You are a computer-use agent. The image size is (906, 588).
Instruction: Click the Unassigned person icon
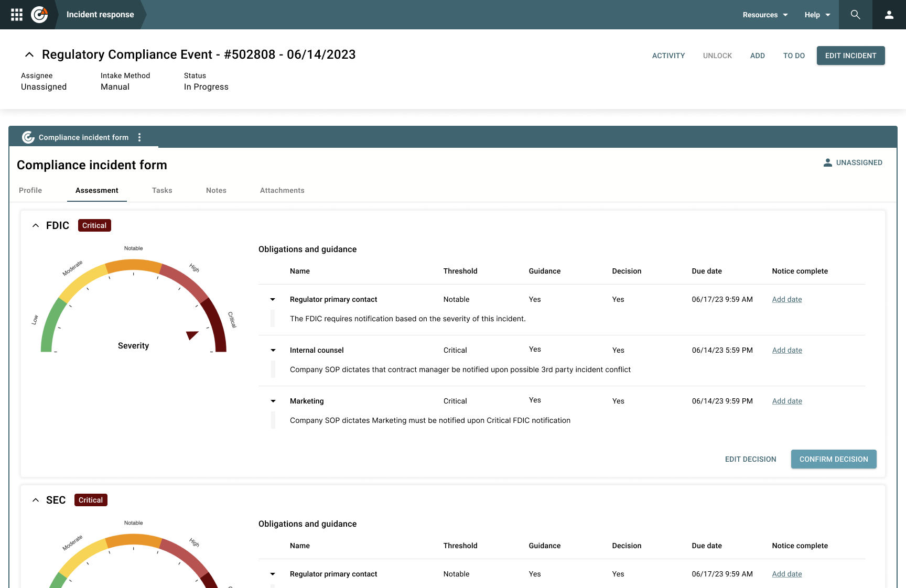coord(828,162)
